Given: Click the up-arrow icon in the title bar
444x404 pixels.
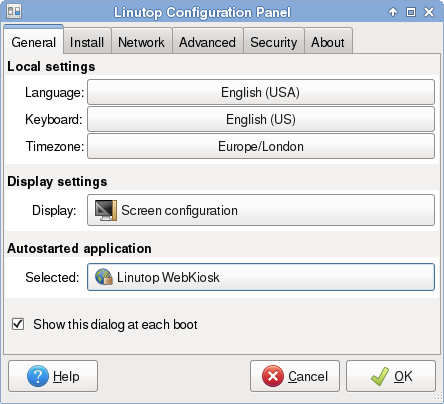Looking at the screenshot, I should pyautogui.click(x=393, y=12).
